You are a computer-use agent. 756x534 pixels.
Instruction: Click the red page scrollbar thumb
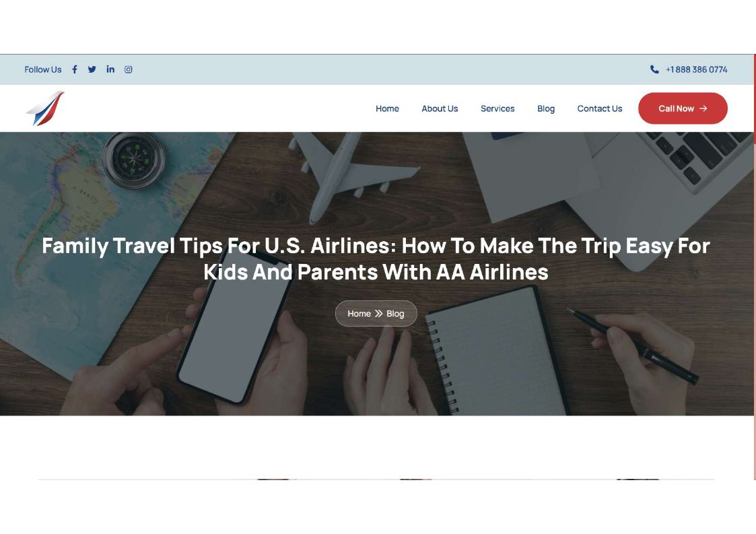click(755, 98)
